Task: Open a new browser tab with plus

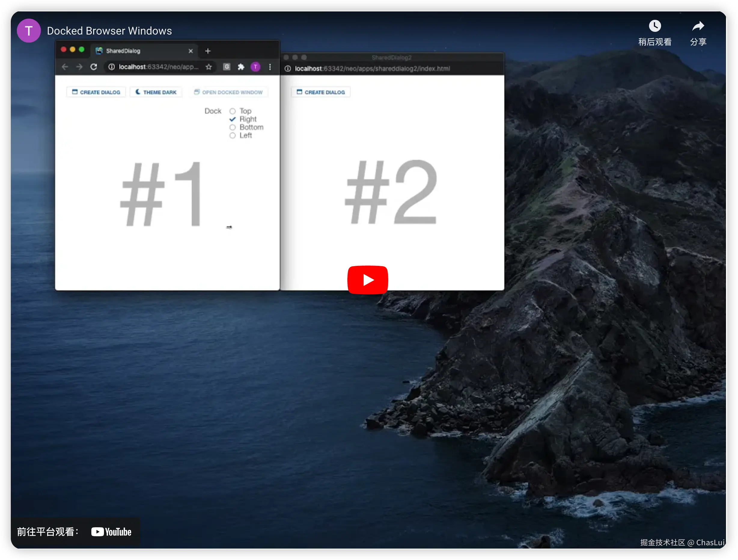Action: click(208, 51)
